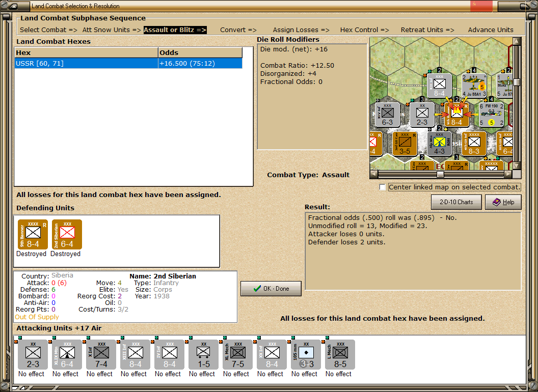The width and height of the screenshot is (538, 392).
Task: Select the FW 190 fighter counter on map
Action: tap(491, 115)
